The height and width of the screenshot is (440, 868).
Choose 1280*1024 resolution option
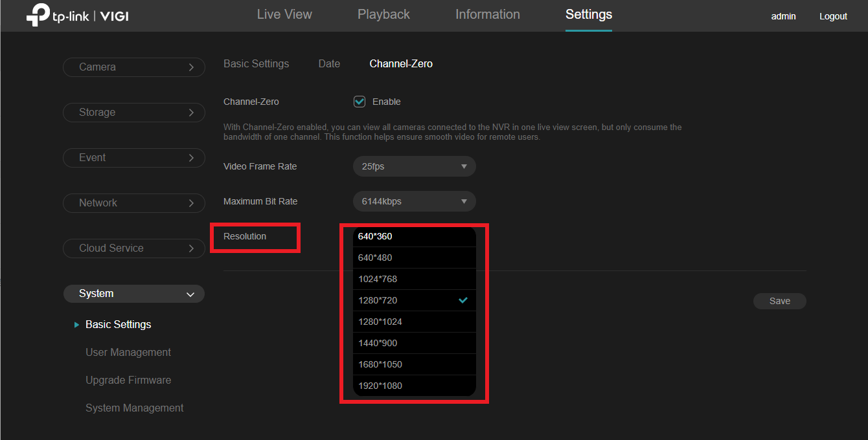coord(415,322)
